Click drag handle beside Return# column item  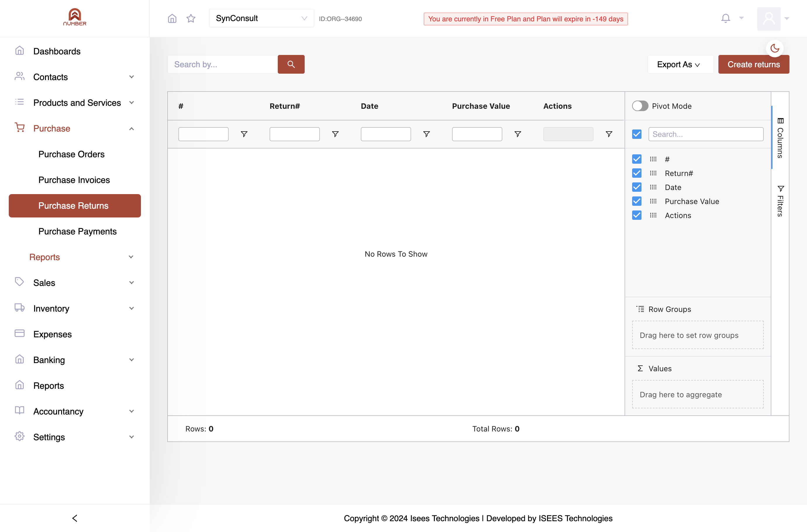click(653, 173)
